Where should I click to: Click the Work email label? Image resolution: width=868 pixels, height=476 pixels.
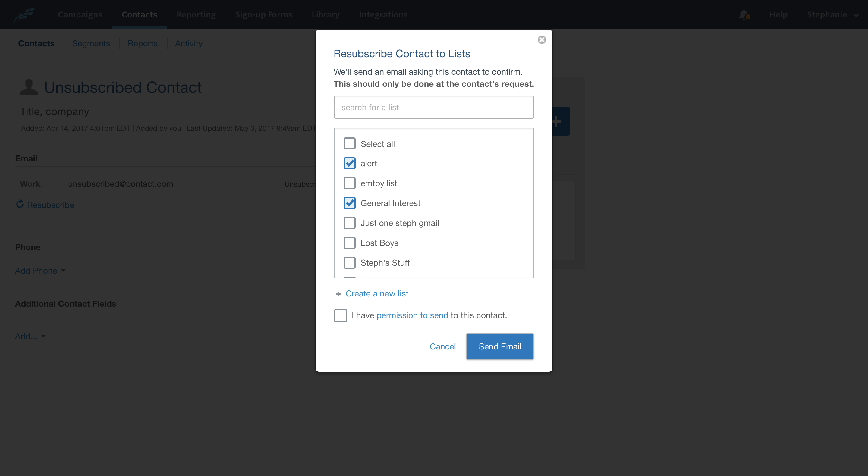click(x=30, y=184)
